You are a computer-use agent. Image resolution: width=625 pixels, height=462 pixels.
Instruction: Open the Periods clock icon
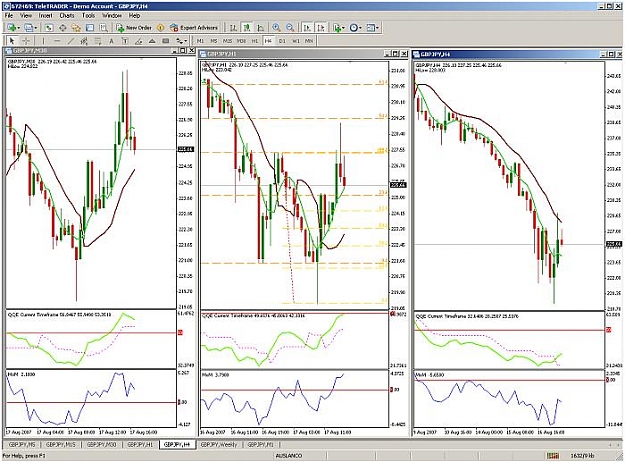tap(354, 28)
